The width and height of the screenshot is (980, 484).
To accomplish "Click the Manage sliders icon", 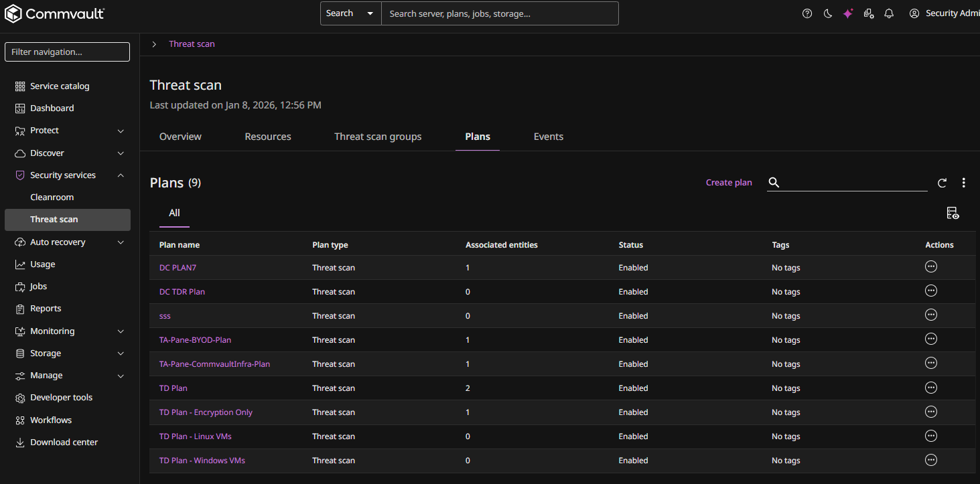I will tap(20, 376).
